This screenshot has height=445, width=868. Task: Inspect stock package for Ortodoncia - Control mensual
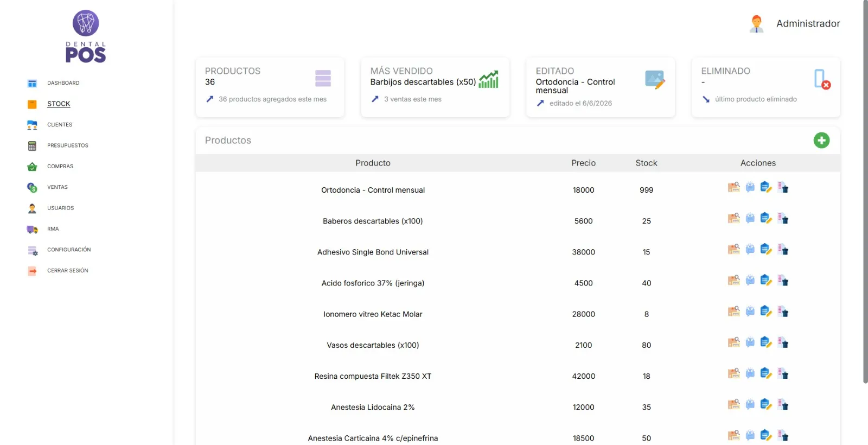(x=733, y=187)
